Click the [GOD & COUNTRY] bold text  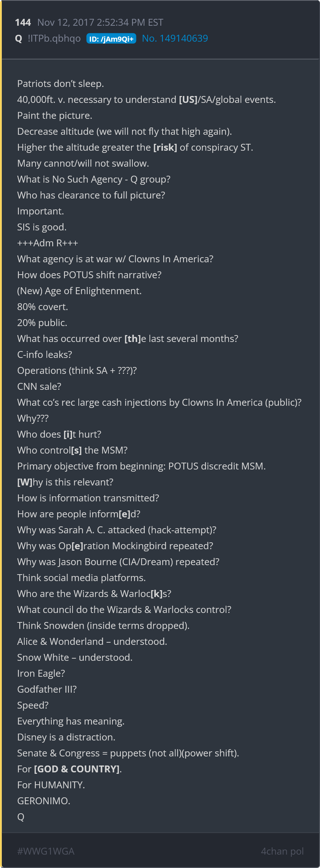pyautogui.click(x=77, y=769)
